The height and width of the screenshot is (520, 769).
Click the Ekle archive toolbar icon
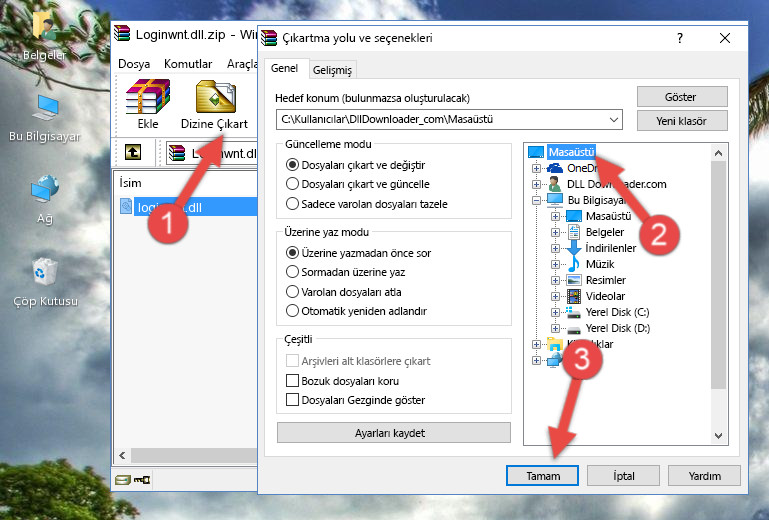point(147,105)
